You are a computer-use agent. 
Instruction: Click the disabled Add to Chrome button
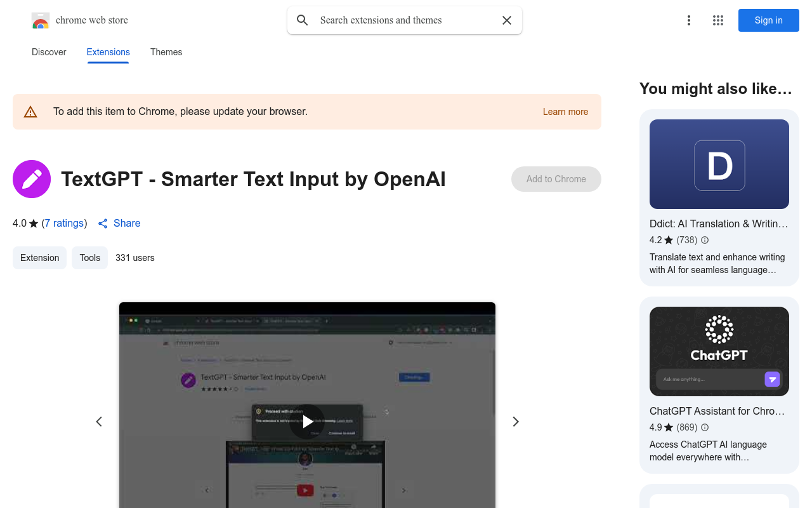coord(556,179)
